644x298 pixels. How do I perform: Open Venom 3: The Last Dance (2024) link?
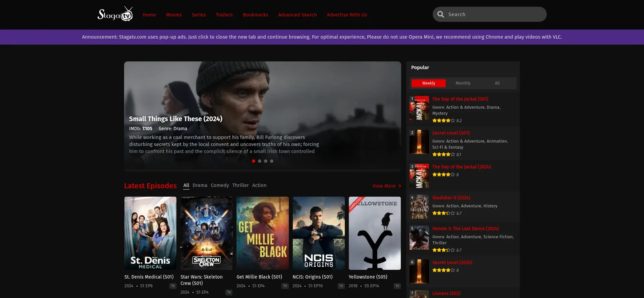(x=466, y=229)
